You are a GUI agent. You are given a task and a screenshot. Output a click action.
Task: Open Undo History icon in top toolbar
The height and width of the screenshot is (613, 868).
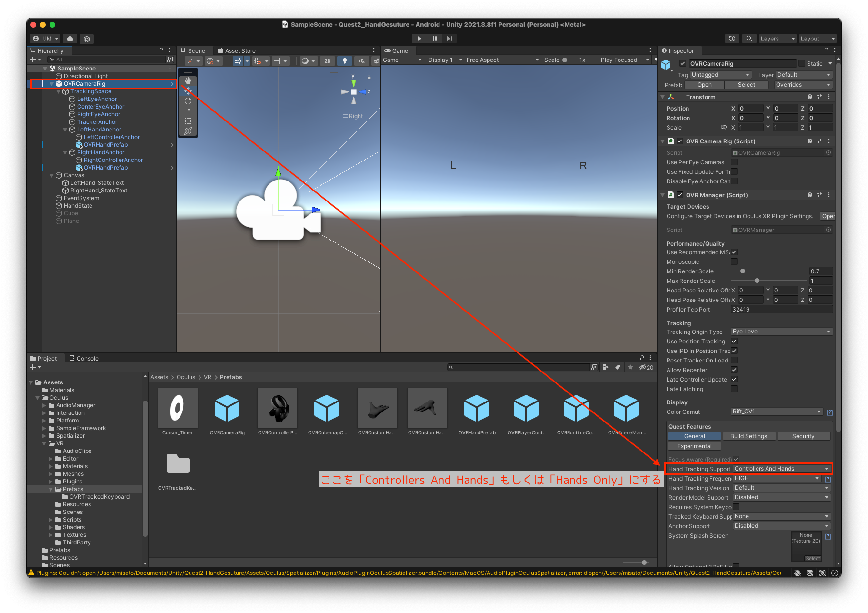point(732,39)
